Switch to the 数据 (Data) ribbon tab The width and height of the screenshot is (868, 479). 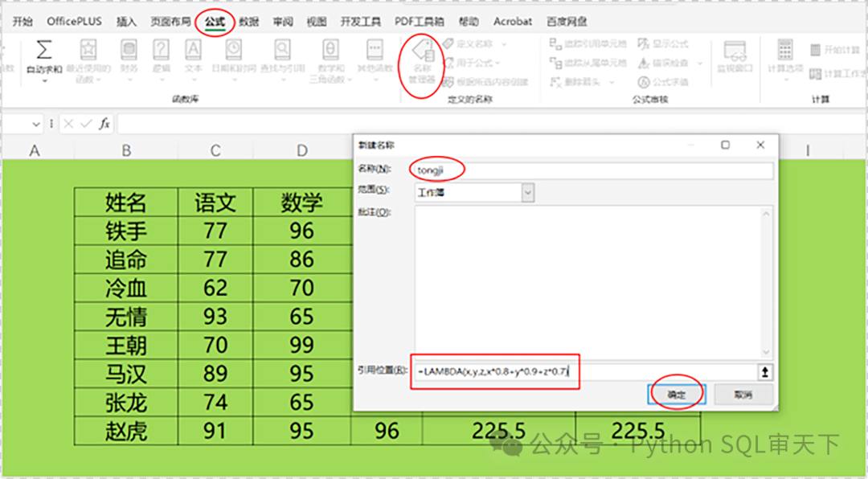(x=249, y=22)
